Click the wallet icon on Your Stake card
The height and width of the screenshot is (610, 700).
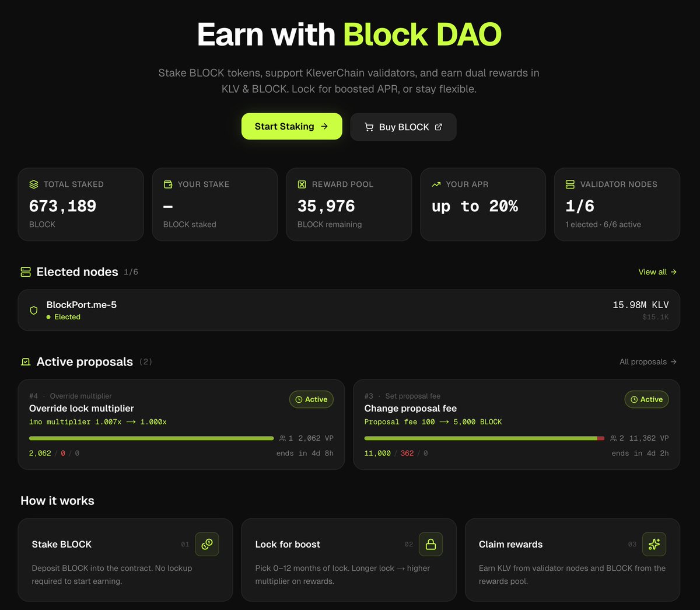pyautogui.click(x=167, y=184)
